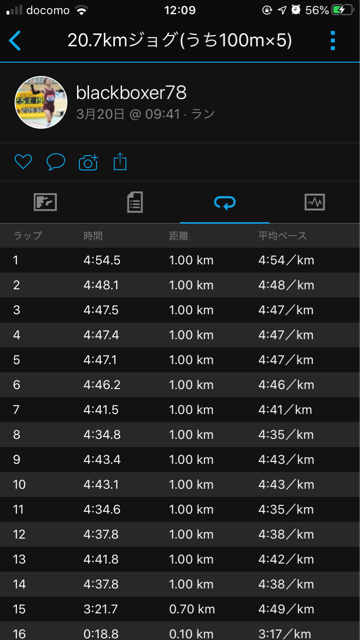Viewport: 360px width, 640px height.
Task: Switch to the overview map tab
Action: (x=45, y=202)
